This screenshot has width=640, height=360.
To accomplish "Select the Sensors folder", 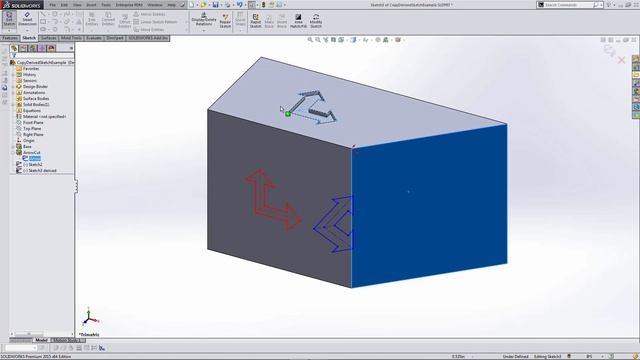I will click(30, 80).
